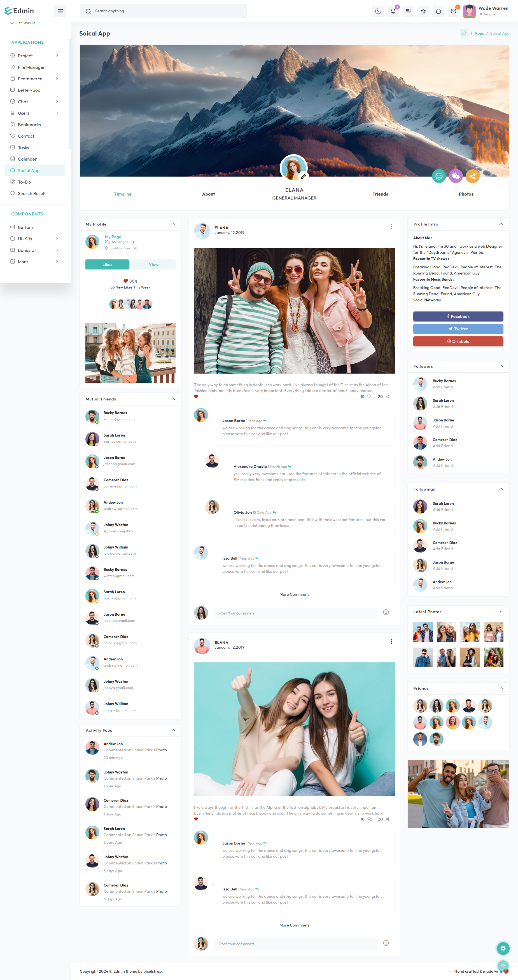This screenshot has height=980, width=518.
Task: Open the shopping bag cart icon
Action: tap(438, 11)
